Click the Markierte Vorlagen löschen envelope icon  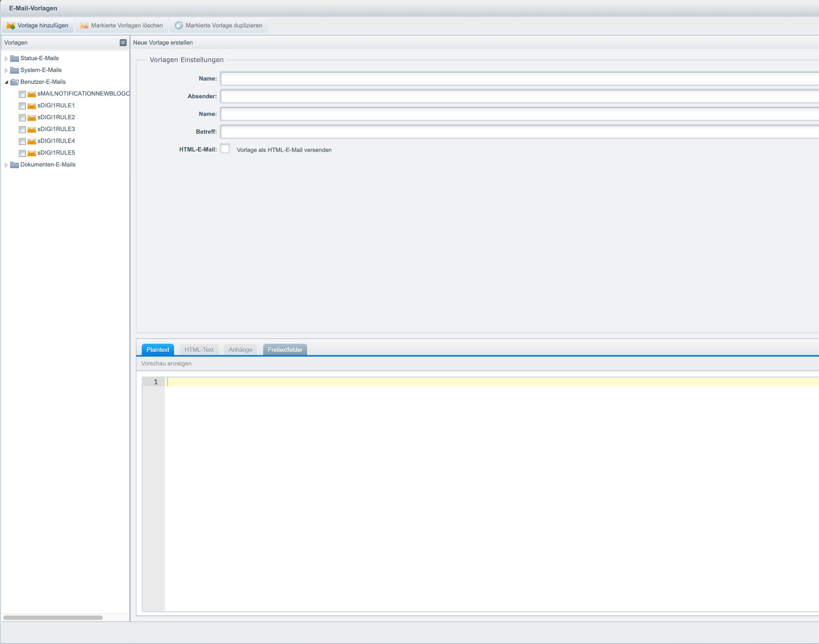point(84,25)
